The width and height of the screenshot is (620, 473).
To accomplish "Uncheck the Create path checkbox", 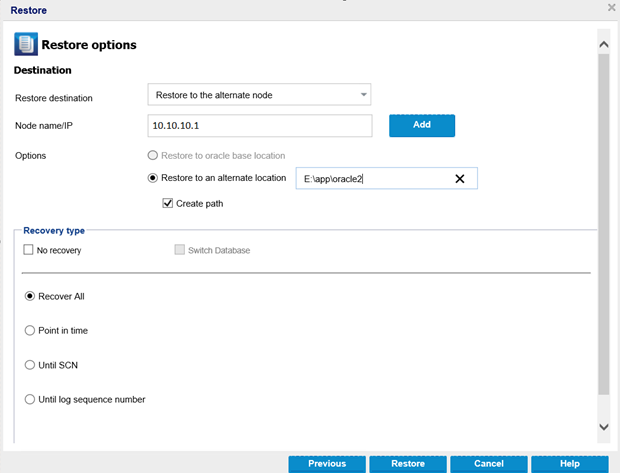I will pos(169,204).
